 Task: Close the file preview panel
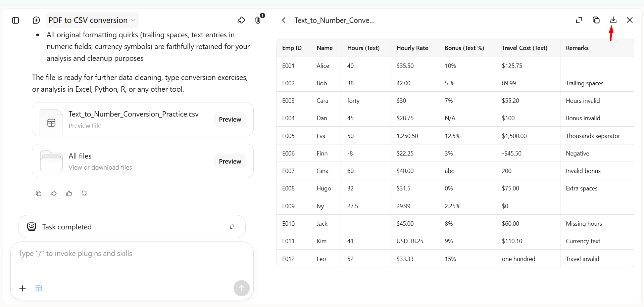pyautogui.click(x=630, y=20)
